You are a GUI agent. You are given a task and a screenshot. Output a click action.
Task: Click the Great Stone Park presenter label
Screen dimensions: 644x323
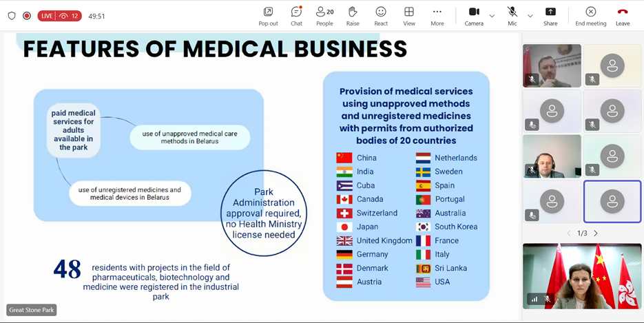(32, 310)
